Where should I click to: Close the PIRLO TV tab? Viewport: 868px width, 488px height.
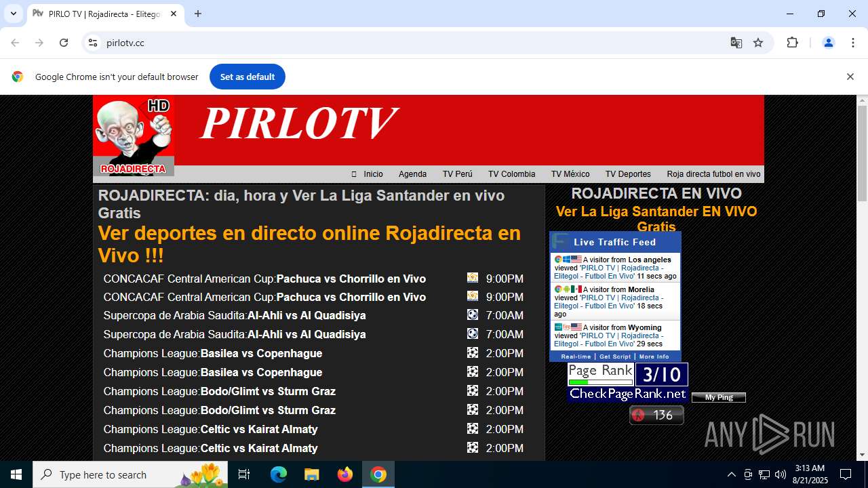point(174,14)
